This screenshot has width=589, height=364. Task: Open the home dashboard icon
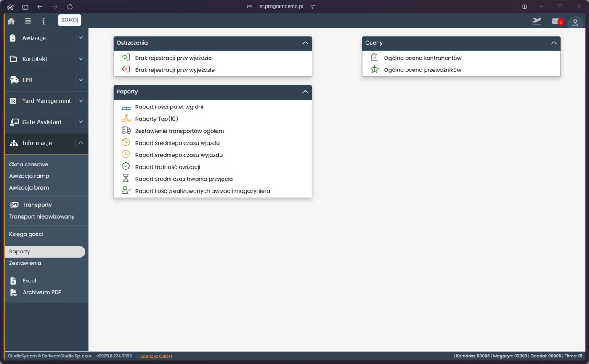click(11, 21)
